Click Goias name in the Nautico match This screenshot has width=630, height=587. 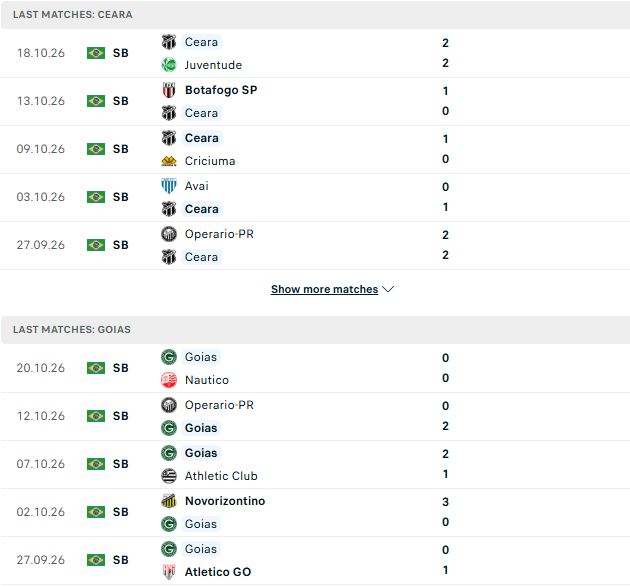(200, 357)
